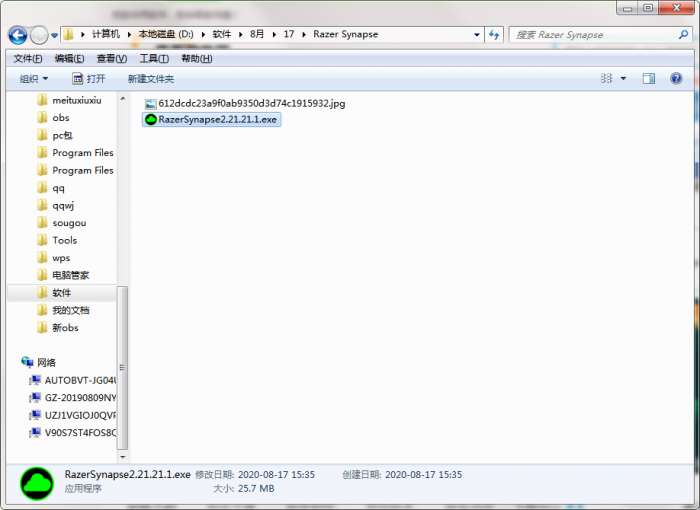Toggle the preview pane icon
The image size is (700, 510).
[x=649, y=79]
